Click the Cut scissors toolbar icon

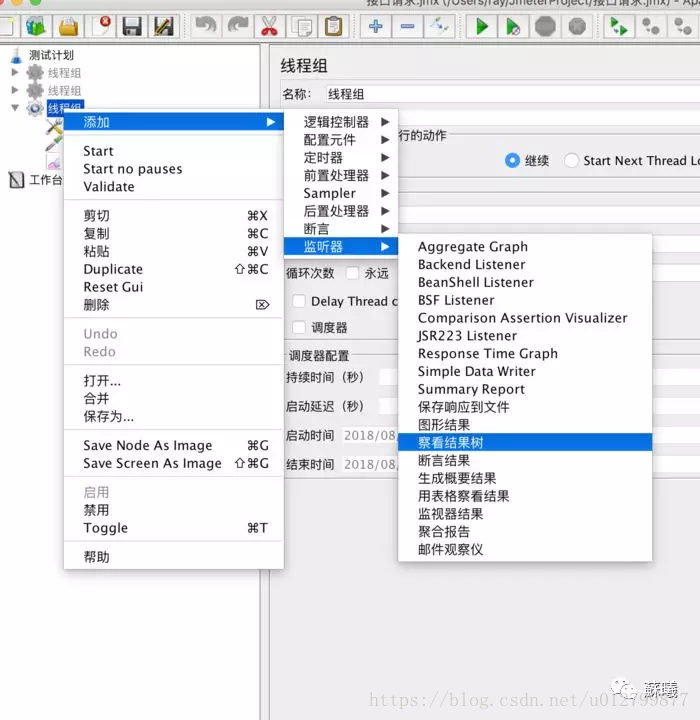click(269, 27)
